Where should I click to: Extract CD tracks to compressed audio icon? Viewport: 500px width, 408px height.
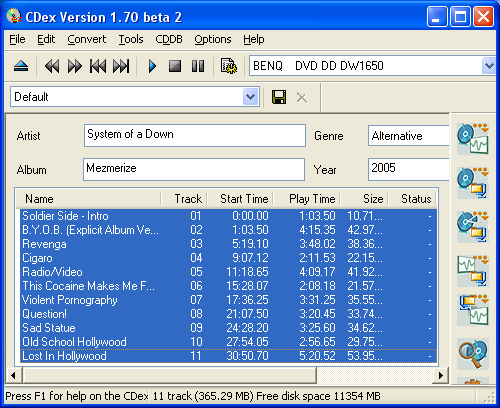473,183
